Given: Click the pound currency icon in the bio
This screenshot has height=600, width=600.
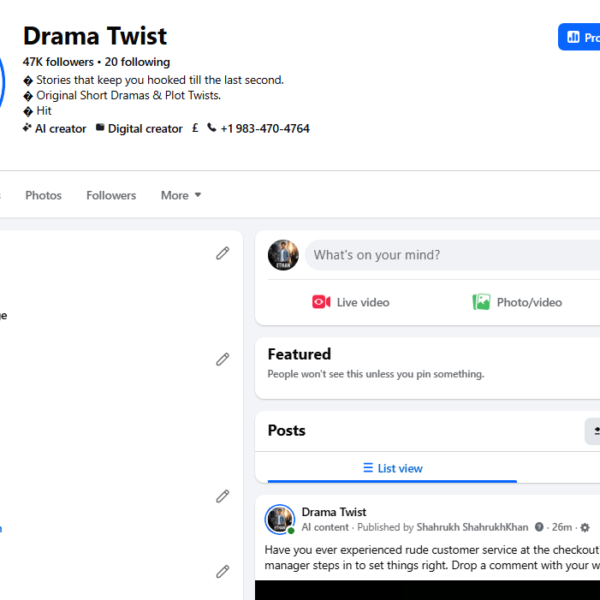Looking at the screenshot, I should pyautogui.click(x=195, y=128).
